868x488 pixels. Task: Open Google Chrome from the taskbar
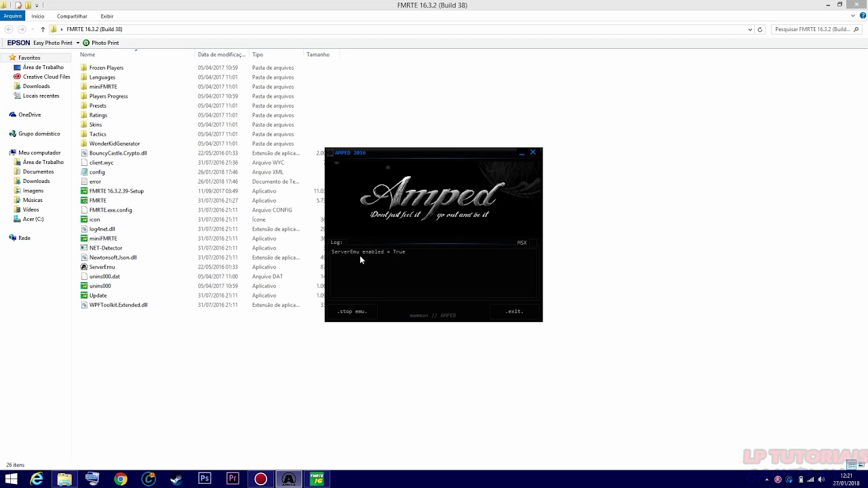click(120, 479)
